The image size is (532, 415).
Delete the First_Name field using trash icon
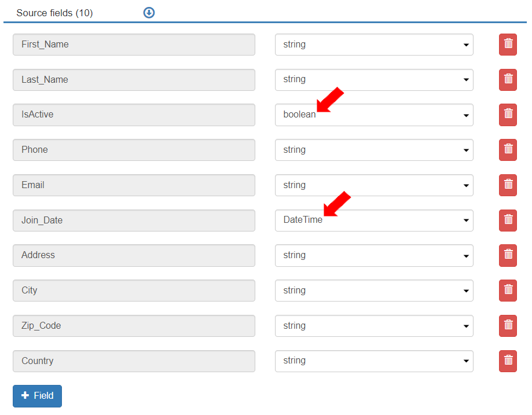pos(508,45)
